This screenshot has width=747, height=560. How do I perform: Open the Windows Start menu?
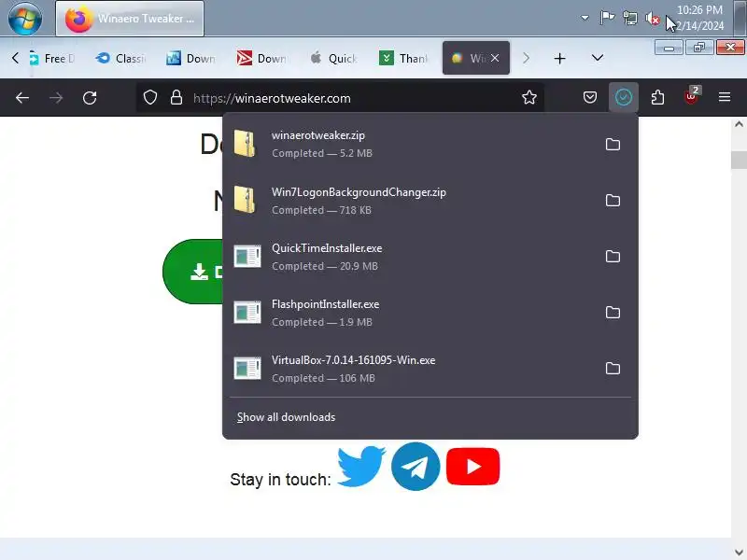click(x=25, y=19)
